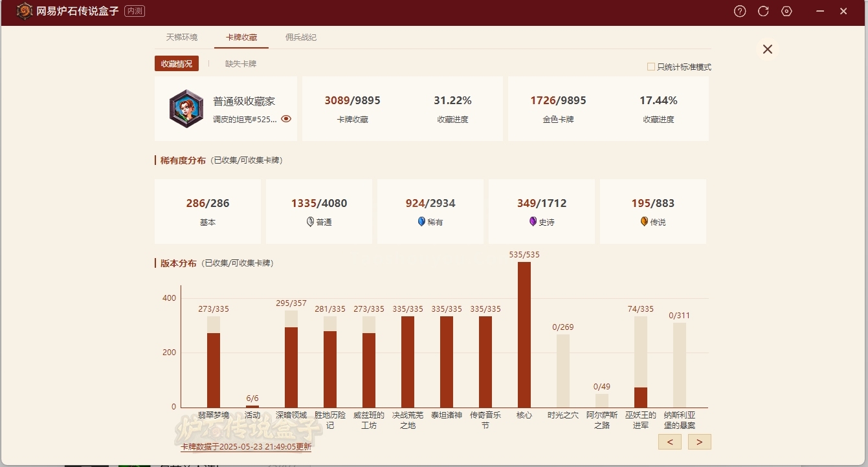Click the 1726/9895 golden cards count
The height and width of the screenshot is (467, 868).
click(558, 100)
